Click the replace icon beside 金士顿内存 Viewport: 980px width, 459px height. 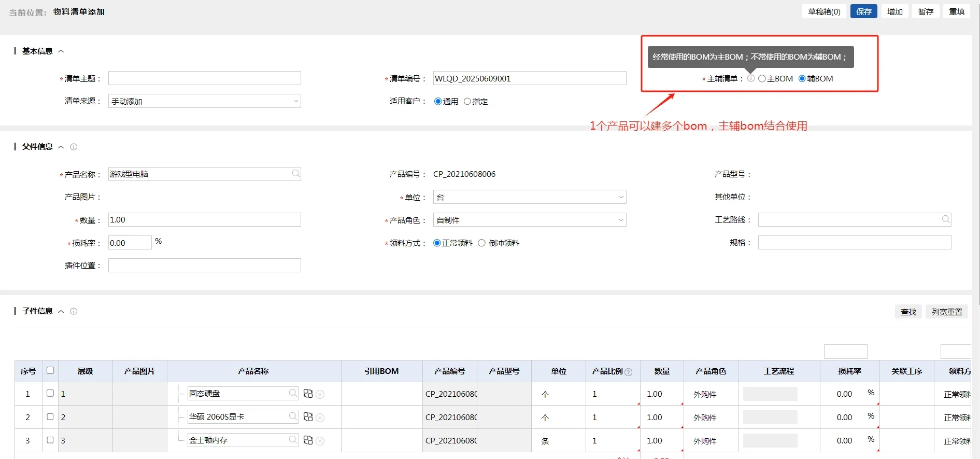coord(308,440)
